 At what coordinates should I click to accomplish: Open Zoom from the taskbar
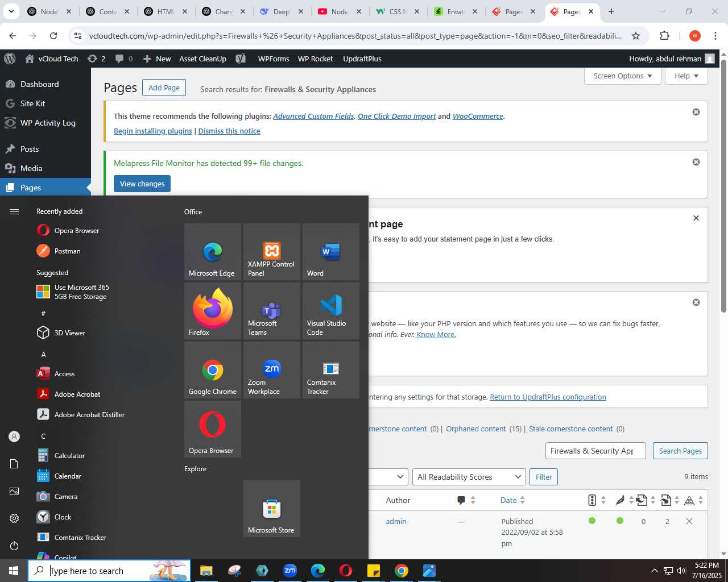[290, 571]
